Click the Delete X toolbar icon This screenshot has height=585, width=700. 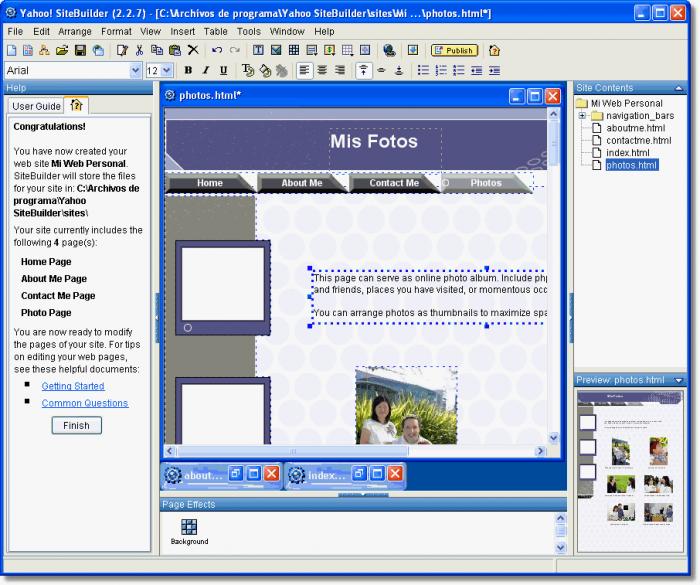point(193,50)
